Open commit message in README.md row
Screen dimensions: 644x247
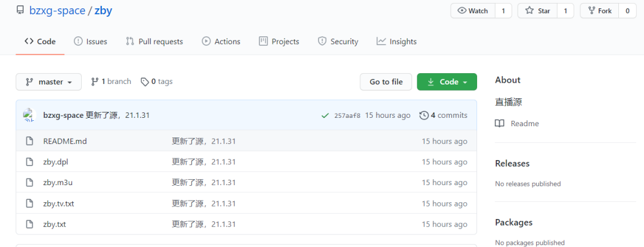click(204, 141)
